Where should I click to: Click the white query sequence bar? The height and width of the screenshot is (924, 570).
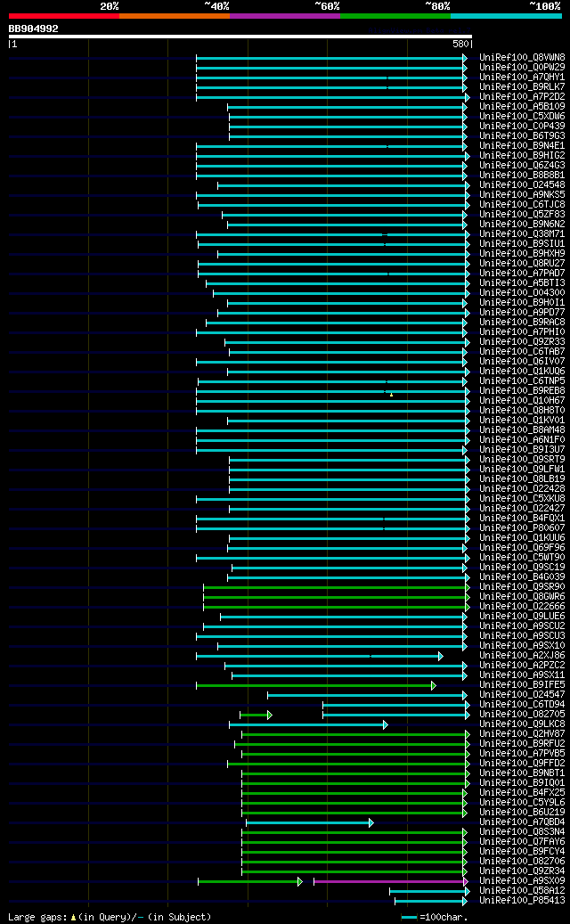click(x=240, y=37)
